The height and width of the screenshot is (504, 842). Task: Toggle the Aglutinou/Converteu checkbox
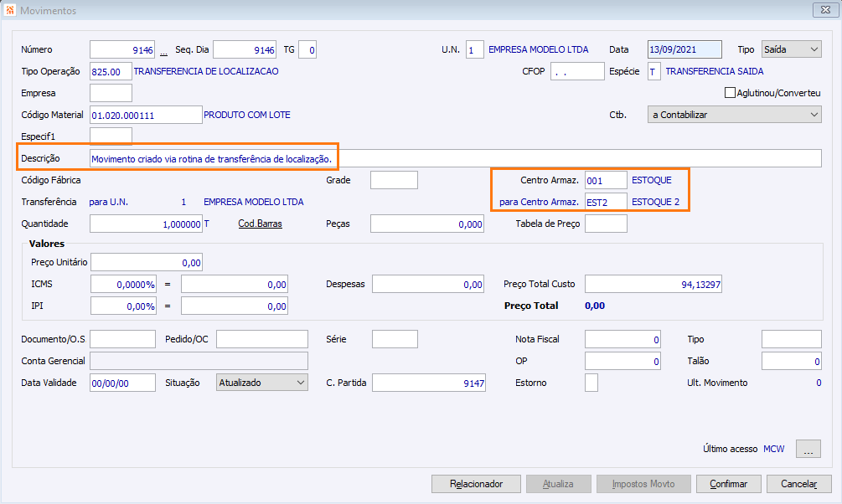point(730,93)
